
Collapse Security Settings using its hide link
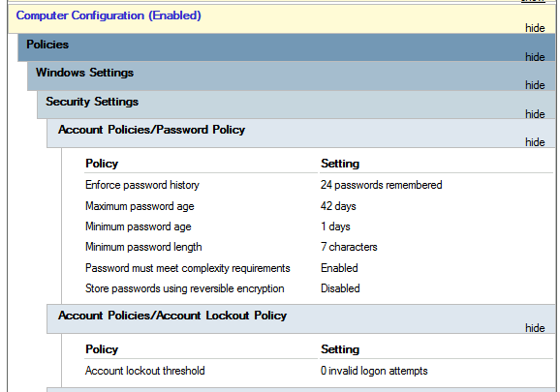pyautogui.click(x=535, y=114)
